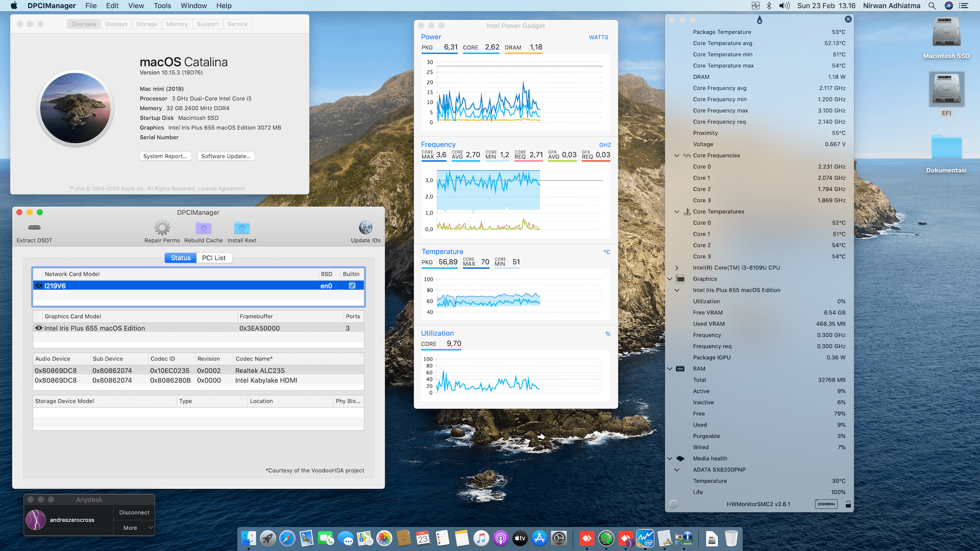Collapse Core Temperatures group in HWMonitorSMC2
This screenshot has width=980, height=551.
677,212
